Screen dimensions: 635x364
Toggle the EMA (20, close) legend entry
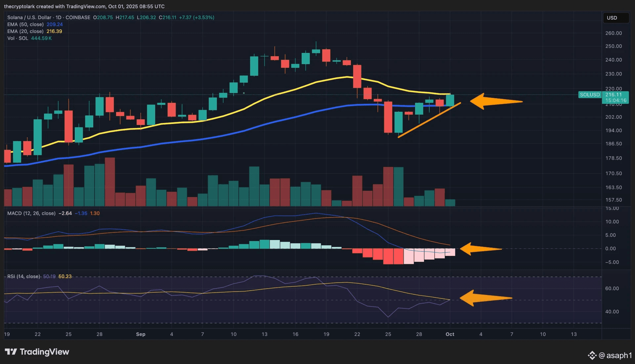[x=25, y=31]
